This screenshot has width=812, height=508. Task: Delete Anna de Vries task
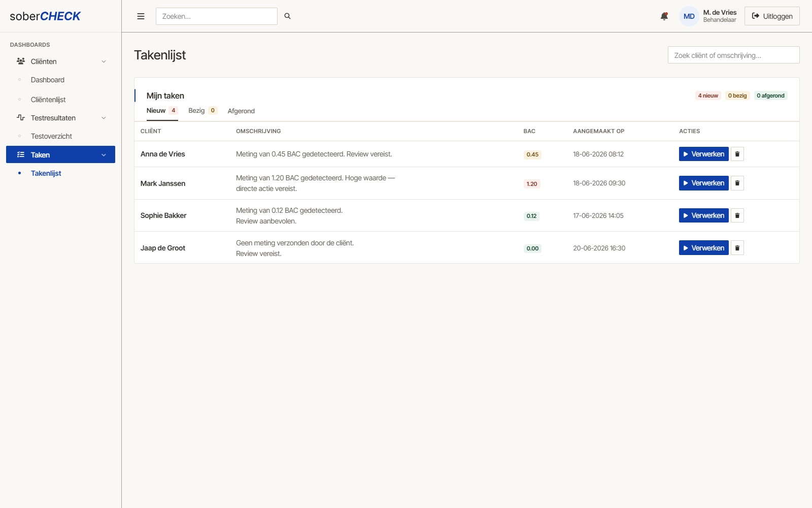click(737, 154)
